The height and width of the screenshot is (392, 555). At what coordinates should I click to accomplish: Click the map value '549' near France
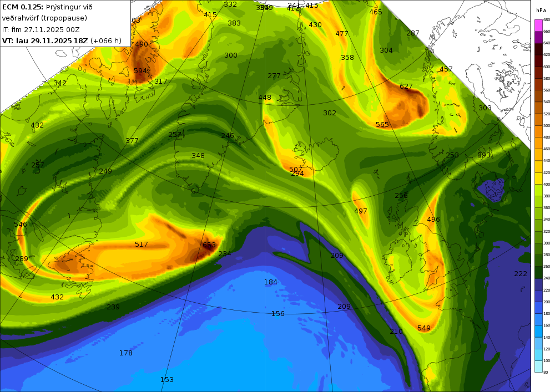(x=424, y=328)
